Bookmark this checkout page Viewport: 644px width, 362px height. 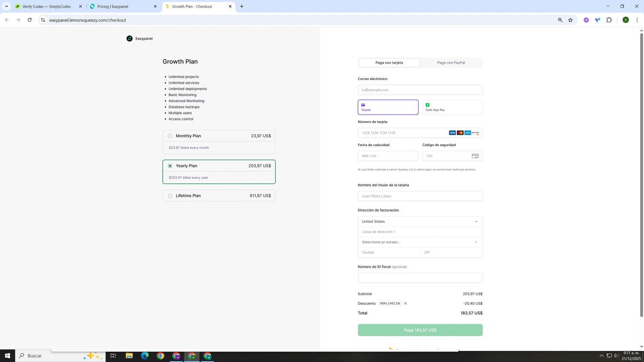(570, 20)
